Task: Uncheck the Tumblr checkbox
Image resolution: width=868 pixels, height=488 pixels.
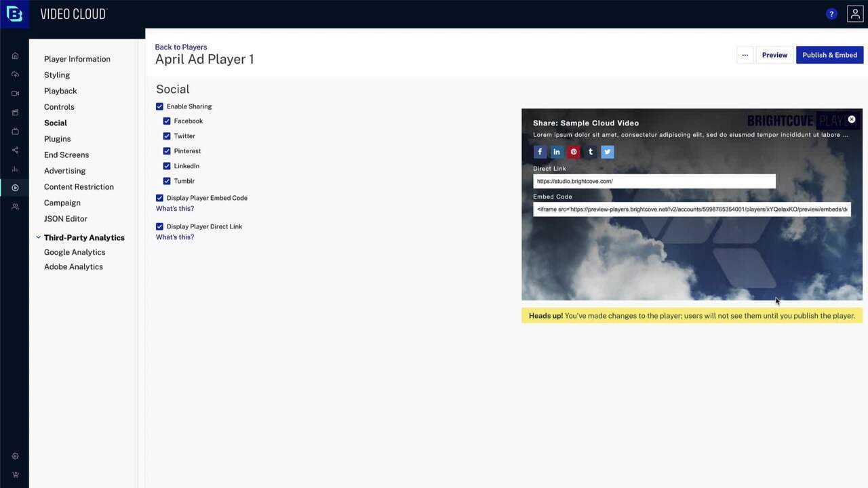Action: coord(167,181)
